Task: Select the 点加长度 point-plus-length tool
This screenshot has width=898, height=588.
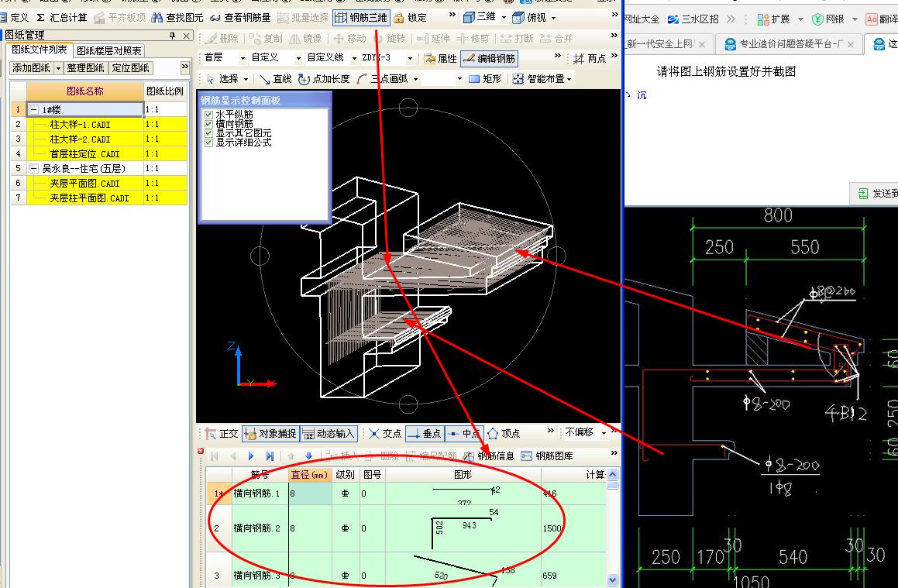Action: coord(324,79)
